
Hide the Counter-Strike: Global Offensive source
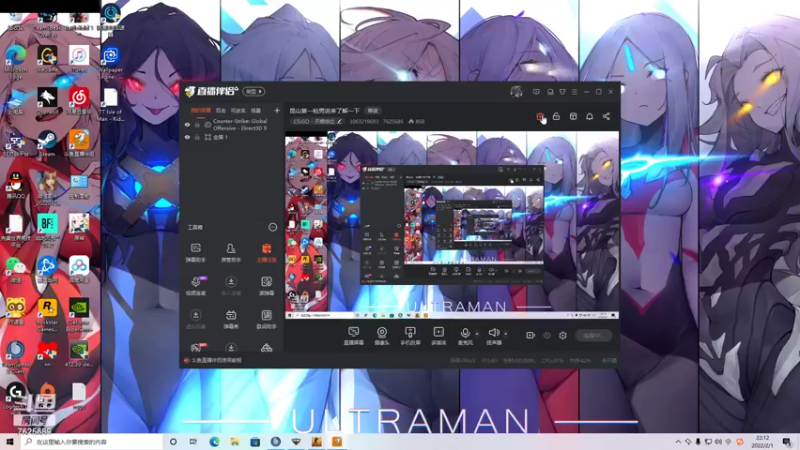click(x=187, y=124)
